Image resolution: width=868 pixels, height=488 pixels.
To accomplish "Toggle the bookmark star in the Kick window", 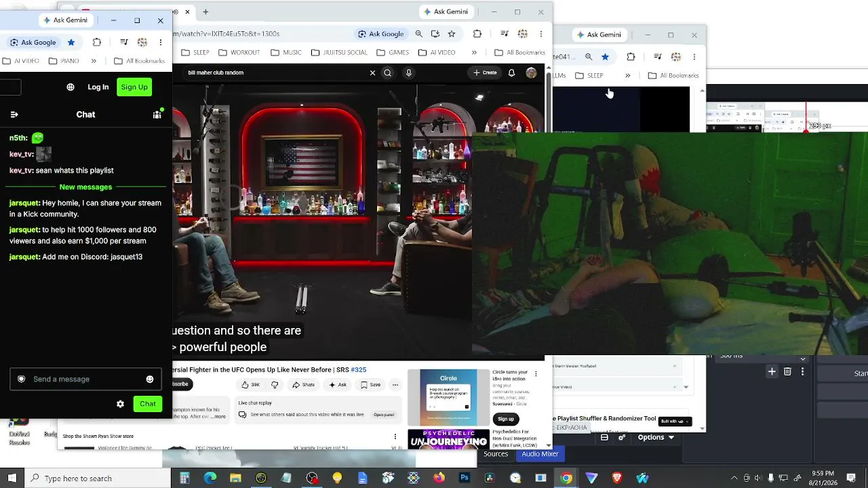I will 71,42.
